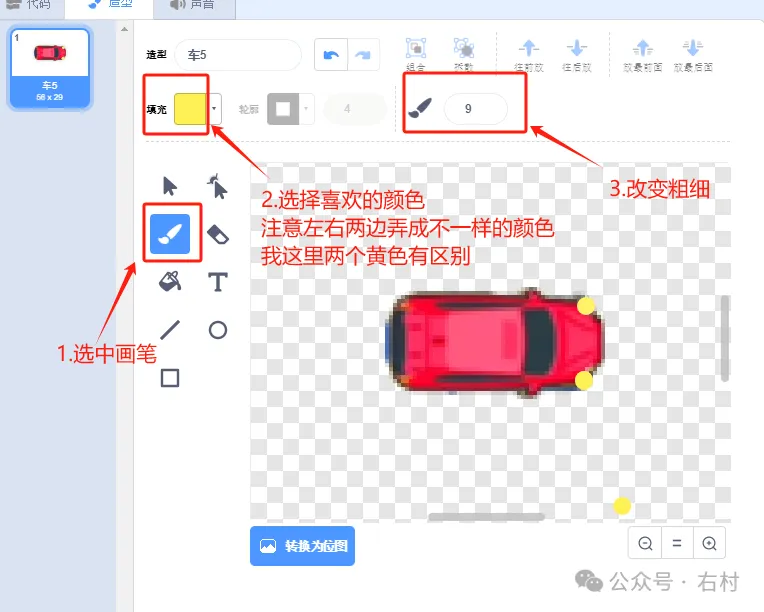
Task: Click costume list scroll-up arrow
Action: click(x=124, y=29)
